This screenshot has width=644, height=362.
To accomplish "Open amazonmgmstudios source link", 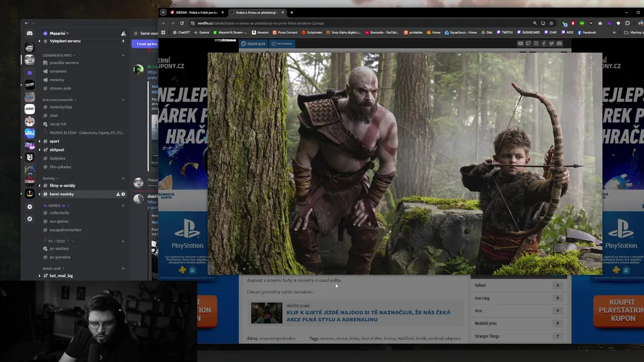I will point(277,338).
